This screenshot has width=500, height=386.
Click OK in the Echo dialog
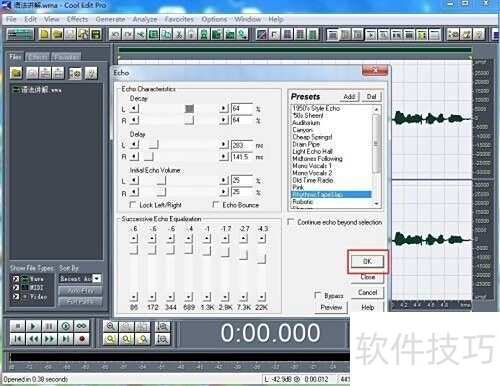pos(367,261)
